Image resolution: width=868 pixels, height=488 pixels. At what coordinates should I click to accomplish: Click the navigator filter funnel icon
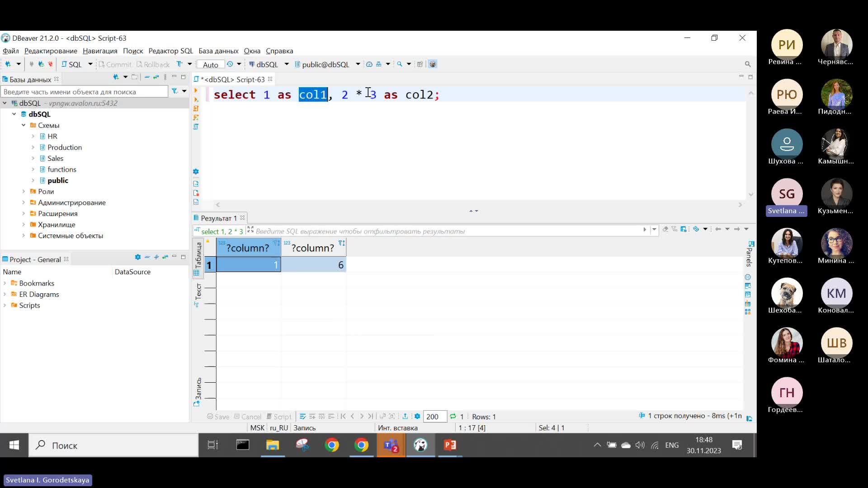click(175, 91)
